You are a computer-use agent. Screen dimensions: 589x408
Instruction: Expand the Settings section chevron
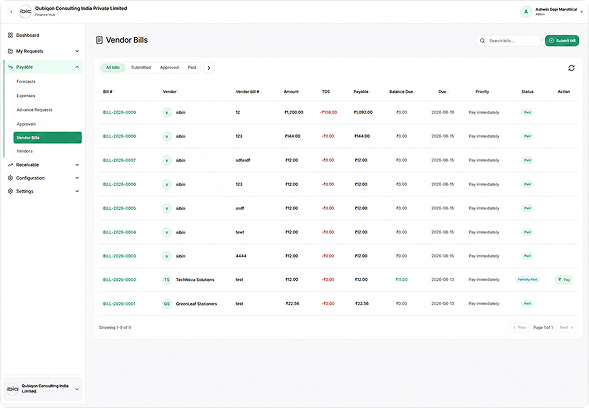77,191
